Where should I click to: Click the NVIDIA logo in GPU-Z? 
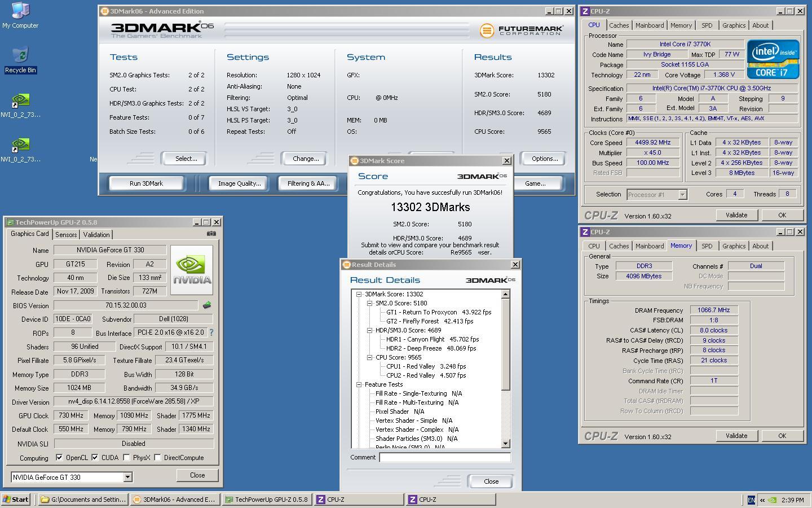192,270
